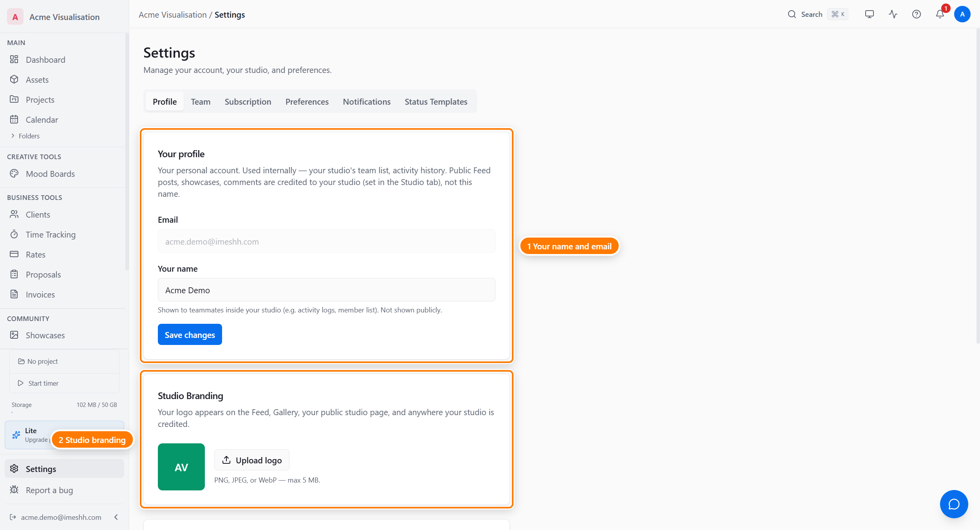Click the disabled Email field

click(x=327, y=241)
